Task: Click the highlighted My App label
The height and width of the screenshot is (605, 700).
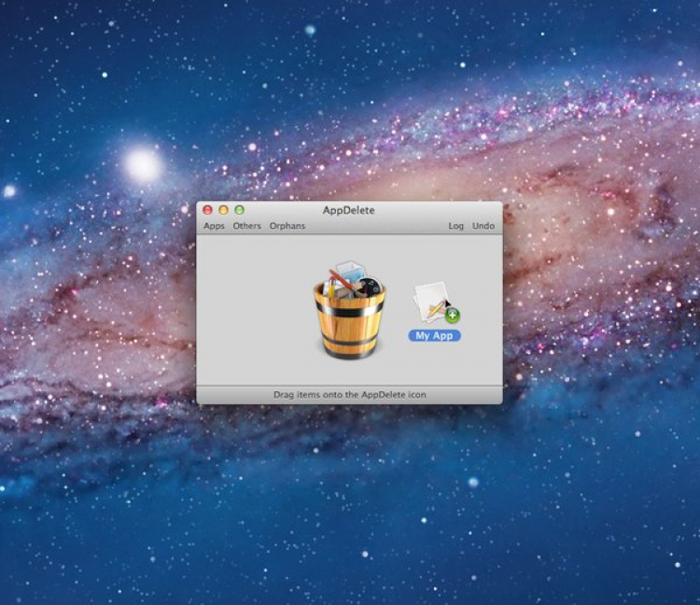Action: tap(434, 336)
